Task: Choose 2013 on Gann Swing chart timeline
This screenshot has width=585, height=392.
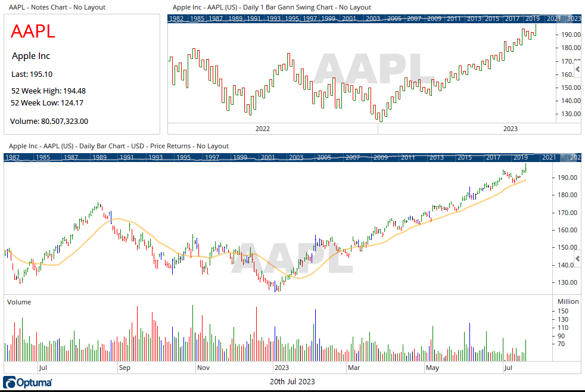Action: (x=474, y=18)
